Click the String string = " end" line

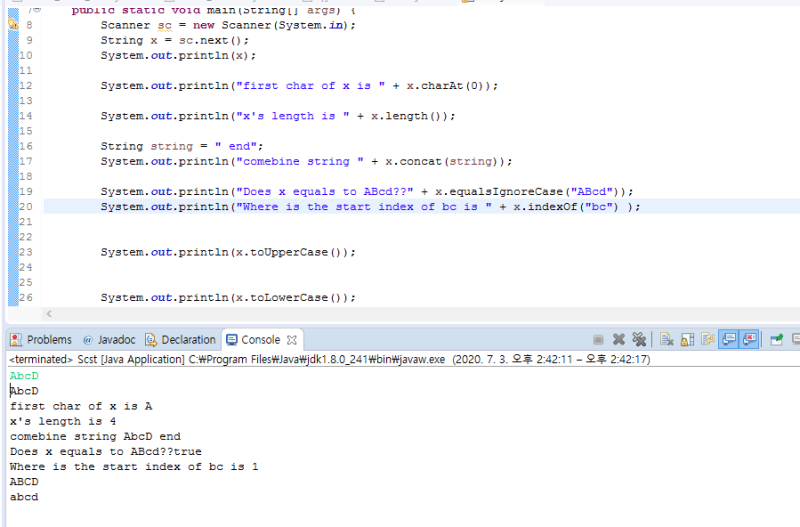[x=182, y=146]
